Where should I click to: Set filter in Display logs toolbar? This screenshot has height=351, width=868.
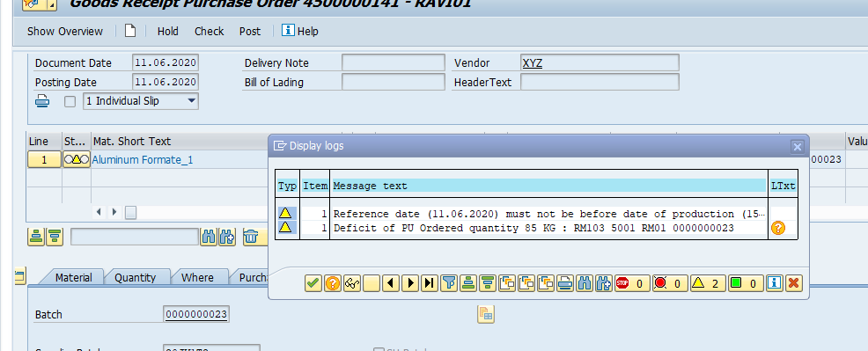coord(449,283)
